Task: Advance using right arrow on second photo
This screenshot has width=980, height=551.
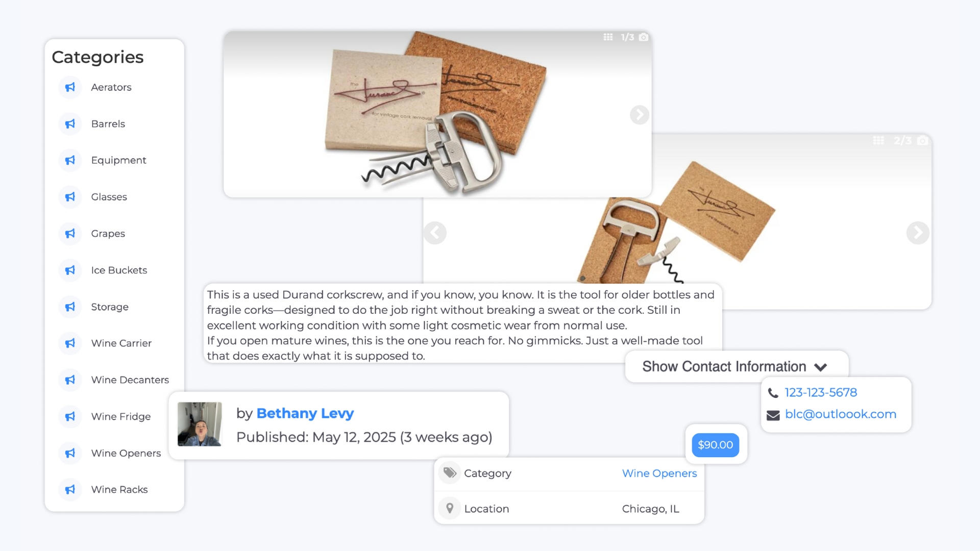Action: coord(918,233)
